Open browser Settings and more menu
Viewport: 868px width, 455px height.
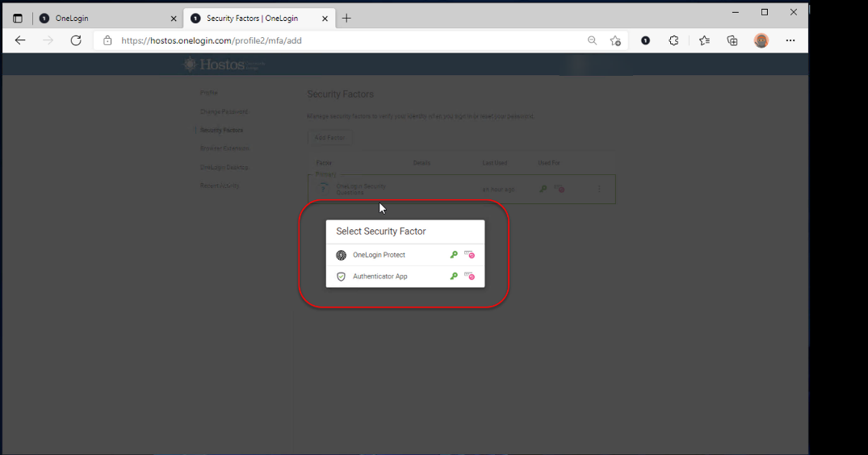[790, 40]
